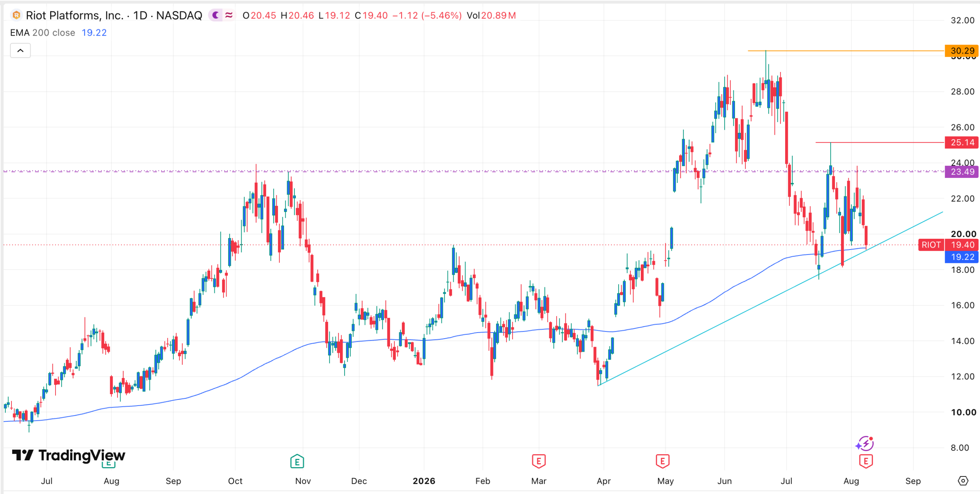Screen dimensions: 980x494
Task: Click the blue 19.22 price axis label
Action: coord(962,257)
